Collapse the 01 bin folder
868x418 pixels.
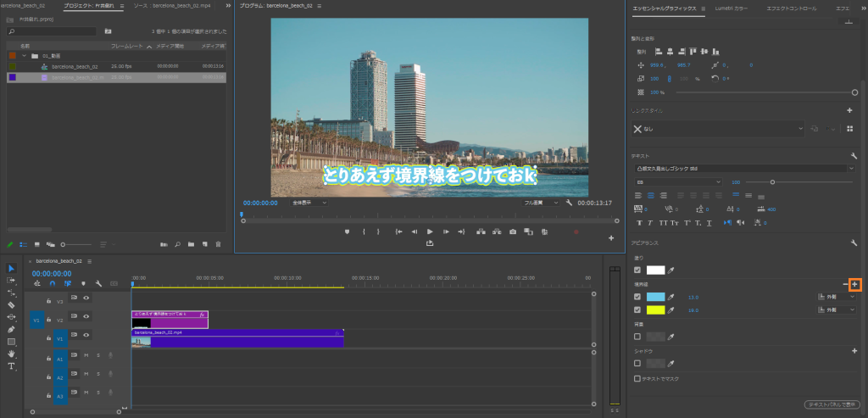[x=24, y=56]
